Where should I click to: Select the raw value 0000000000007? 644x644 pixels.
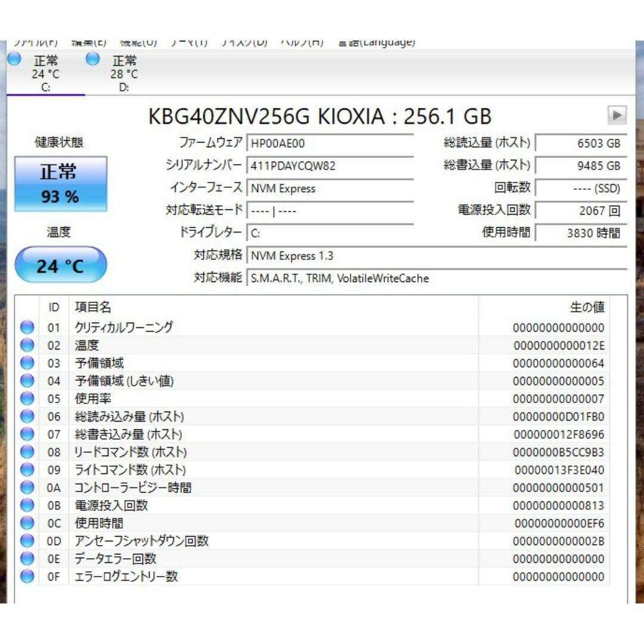[x=559, y=399]
